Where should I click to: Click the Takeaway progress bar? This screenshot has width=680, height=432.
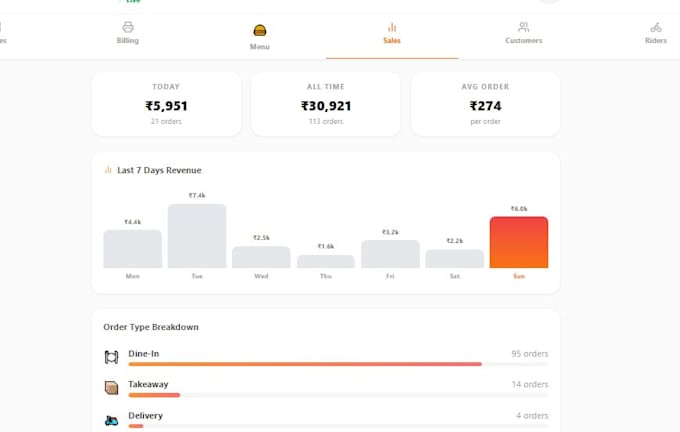(338, 395)
